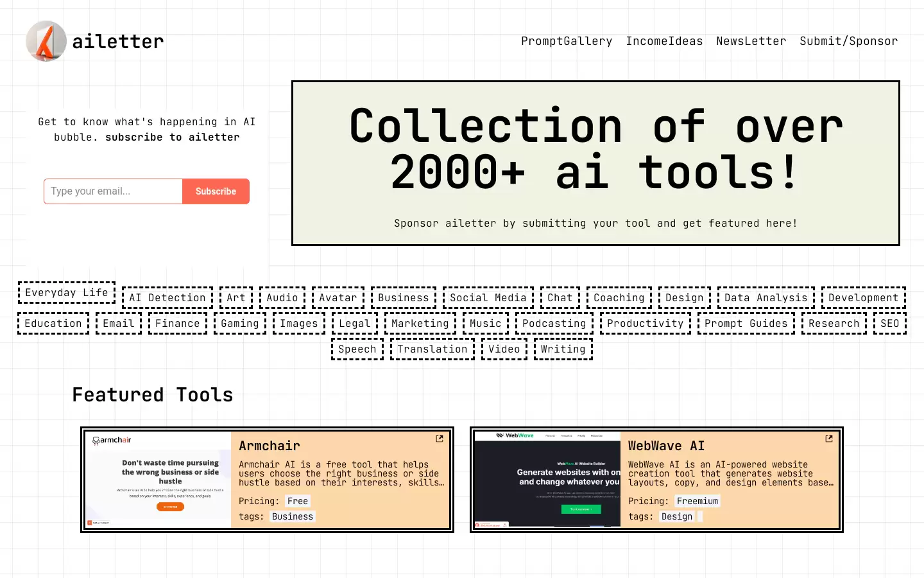Screen dimensions: 924x578
Task: Click the ailetter logo icon
Action: [46, 41]
